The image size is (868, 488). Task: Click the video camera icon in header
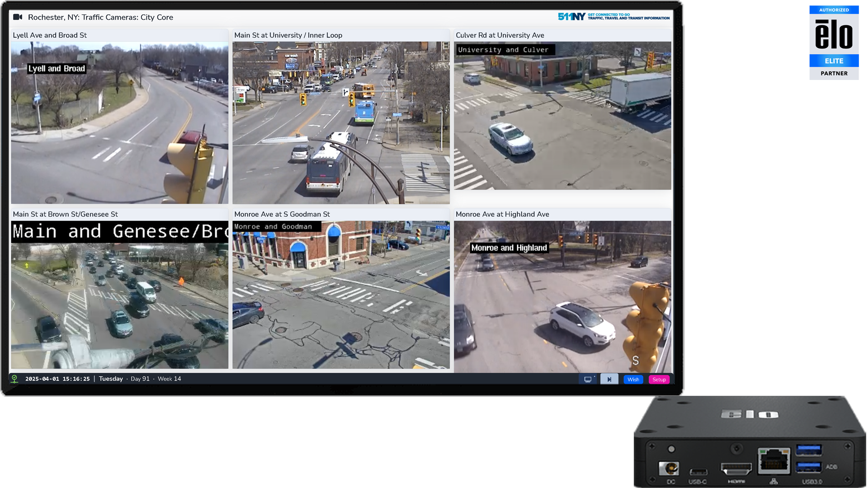click(x=18, y=17)
